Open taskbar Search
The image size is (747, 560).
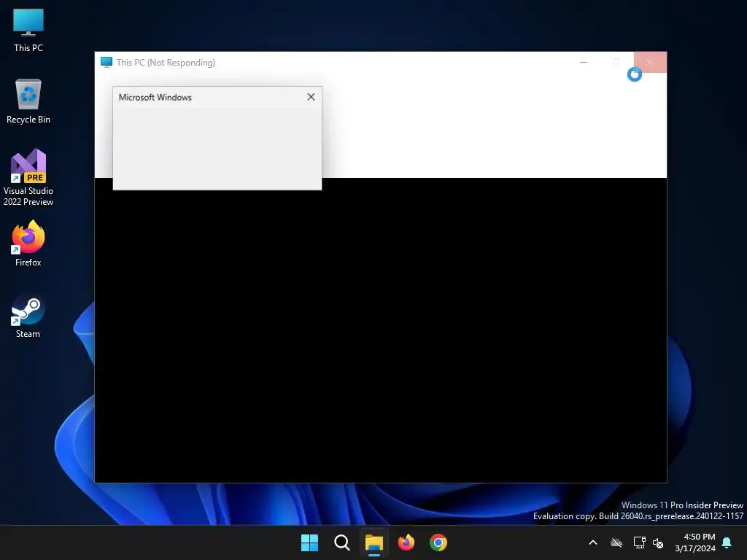[x=341, y=542]
